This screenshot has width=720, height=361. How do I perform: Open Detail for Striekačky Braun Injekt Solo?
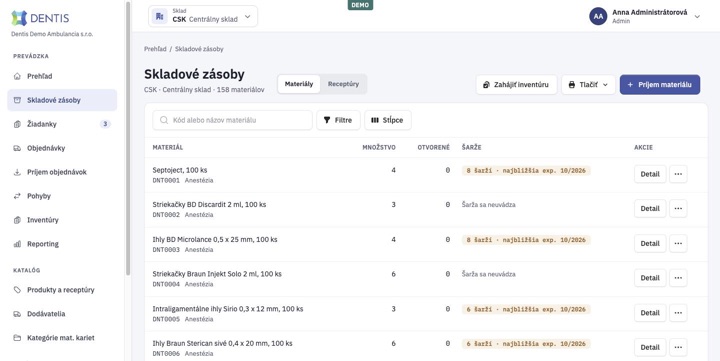(650, 278)
